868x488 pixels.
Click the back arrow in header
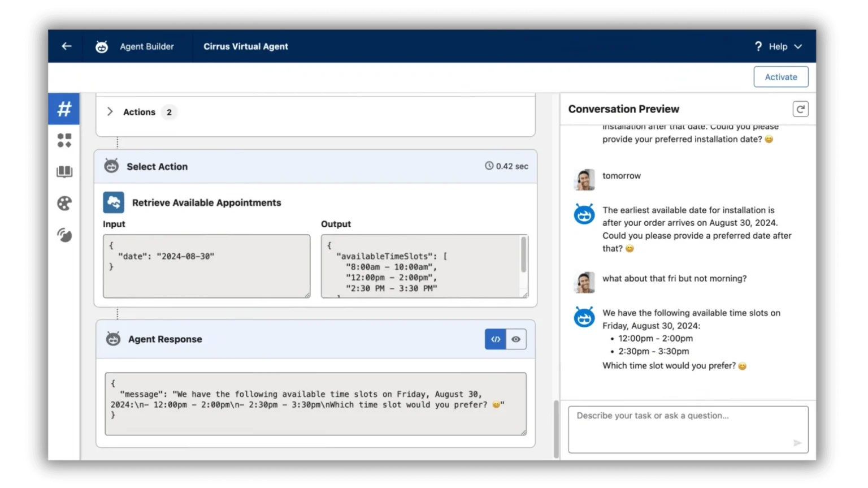point(67,46)
